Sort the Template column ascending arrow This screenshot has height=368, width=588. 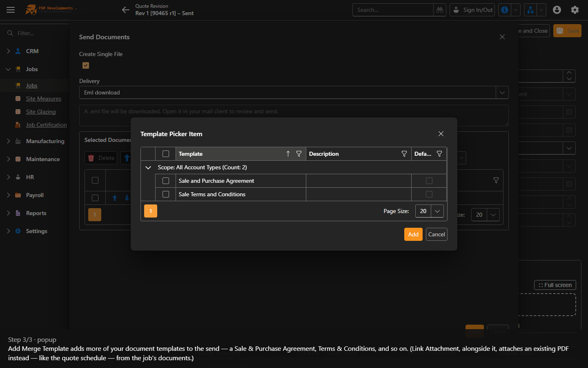288,154
